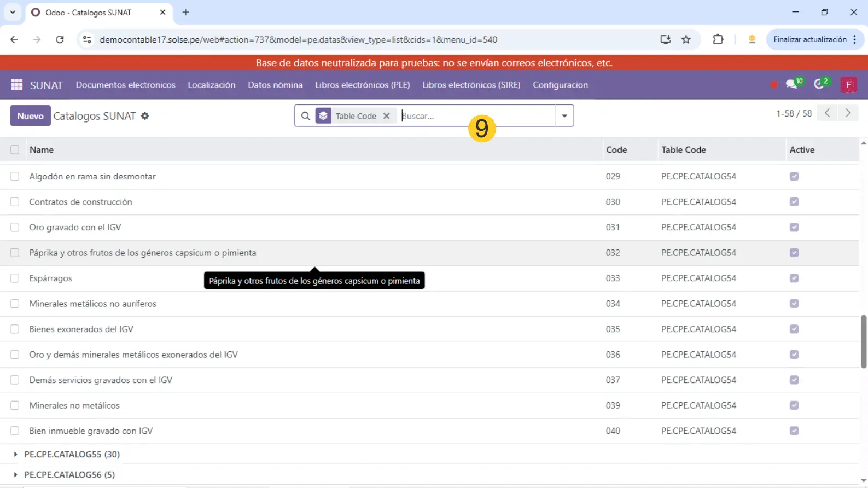Screen dimensions: 868x488
Task: Click the 1-58 / 58 pager counter
Action: tap(794, 113)
